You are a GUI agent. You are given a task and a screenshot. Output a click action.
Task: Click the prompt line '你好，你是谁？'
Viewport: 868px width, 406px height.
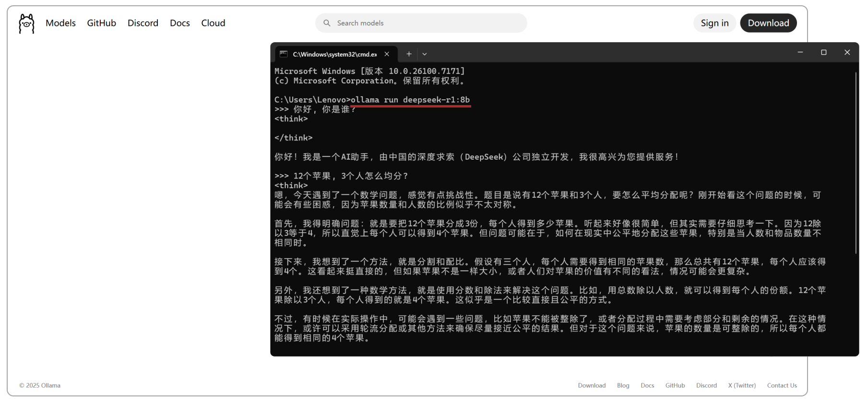(325, 109)
